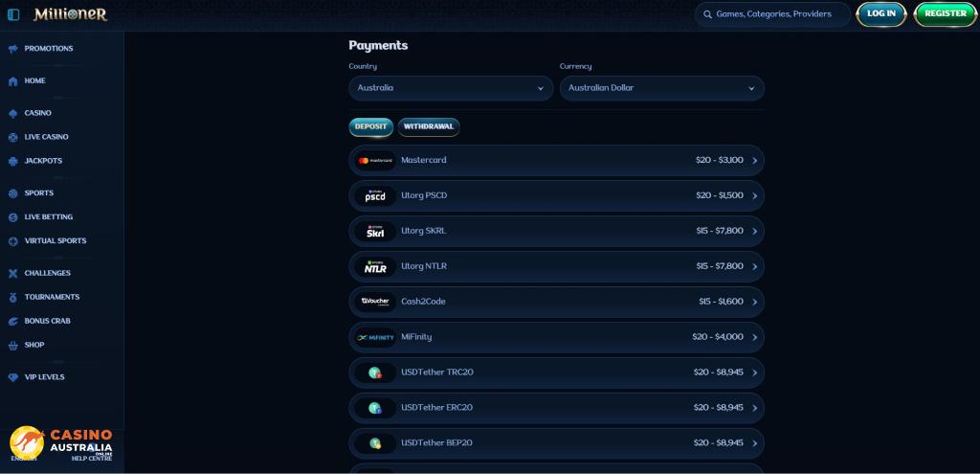Click the Utorg NTLR logo
980x474 pixels.
pyautogui.click(x=375, y=267)
